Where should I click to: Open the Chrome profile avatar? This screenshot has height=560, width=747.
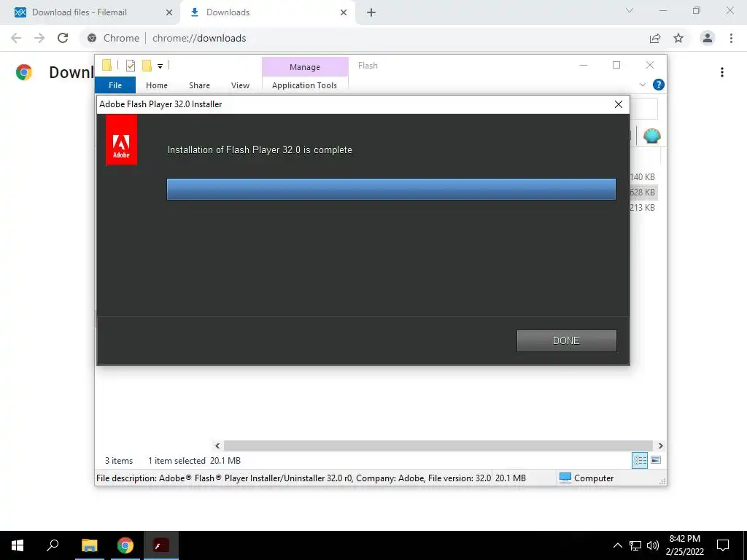[x=708, y=38]
